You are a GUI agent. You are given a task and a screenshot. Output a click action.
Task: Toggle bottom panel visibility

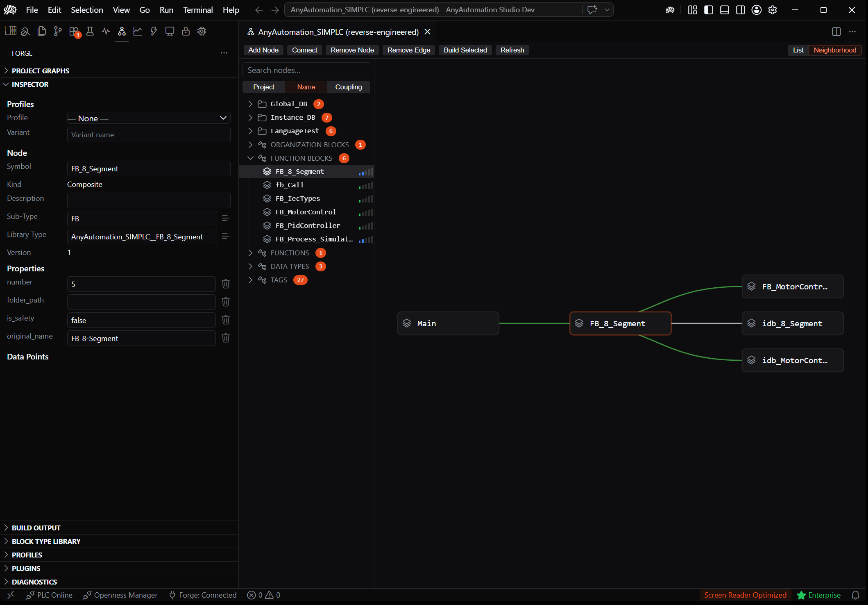tap(725, 10)
